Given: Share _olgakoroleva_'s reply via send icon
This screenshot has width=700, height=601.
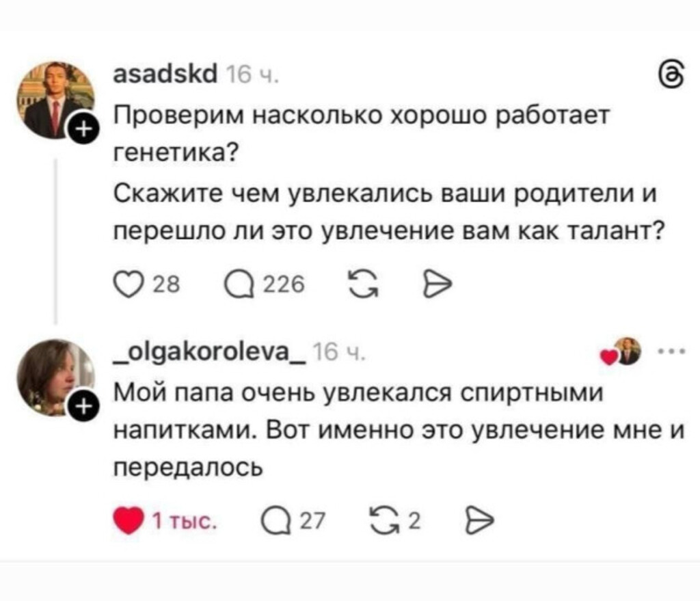Looking at the screenshot, I should click(x=476, y=523).
